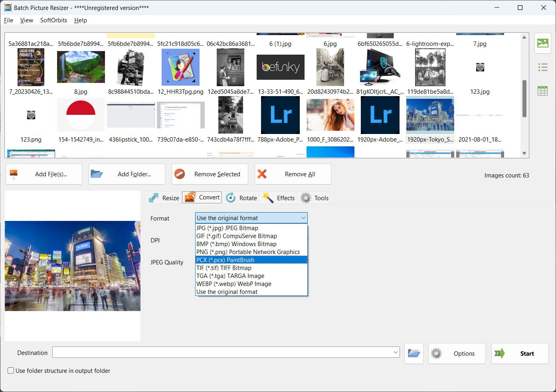
Task: Open the File menu
Action: [8, 20]
